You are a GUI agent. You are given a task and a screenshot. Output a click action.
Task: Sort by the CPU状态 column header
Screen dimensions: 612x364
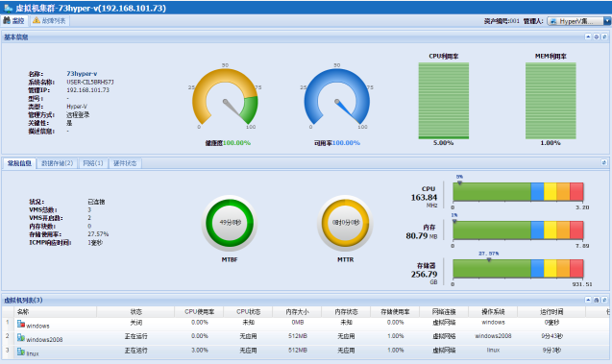[x=248, y=312]
